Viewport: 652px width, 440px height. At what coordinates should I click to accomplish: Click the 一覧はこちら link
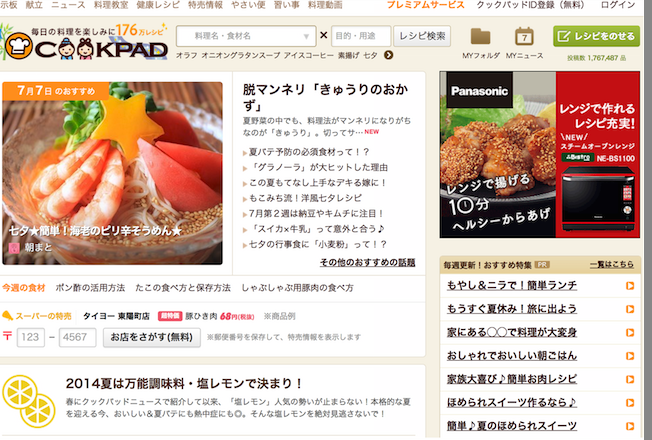click(x=612, y=264)
